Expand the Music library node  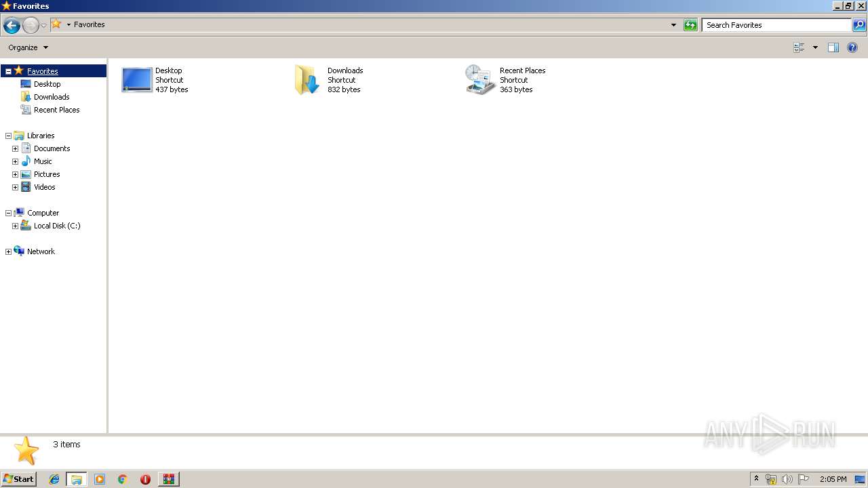tap(15, 161)
